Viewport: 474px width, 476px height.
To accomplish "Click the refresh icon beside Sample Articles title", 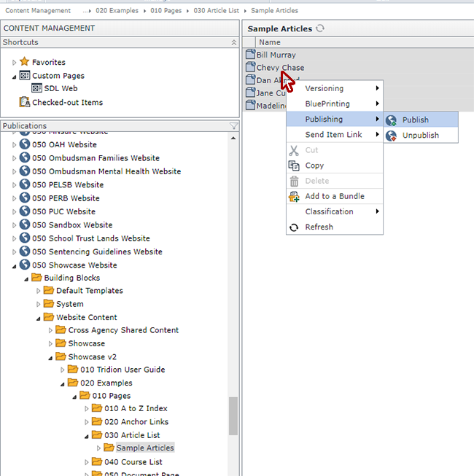I will (x=320, y=28).
